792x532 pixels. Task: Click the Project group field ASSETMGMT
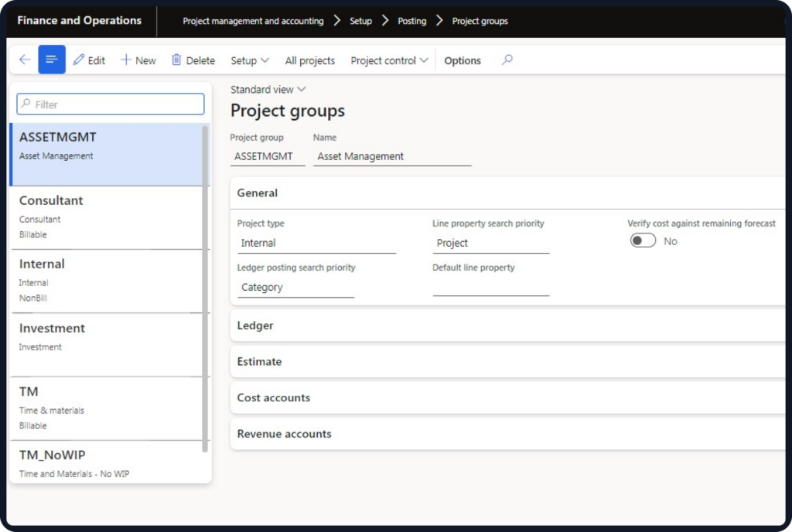(x=268, y=156)
